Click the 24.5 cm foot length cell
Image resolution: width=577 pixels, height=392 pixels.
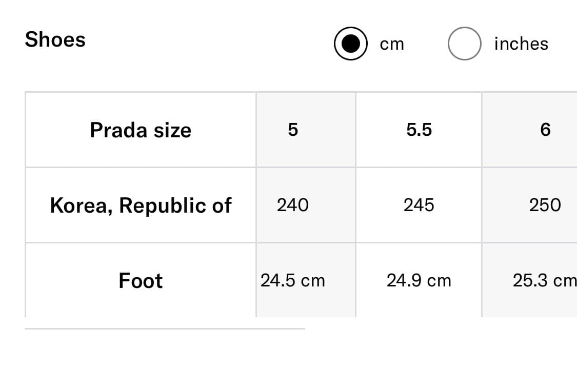tap(306, 280)
